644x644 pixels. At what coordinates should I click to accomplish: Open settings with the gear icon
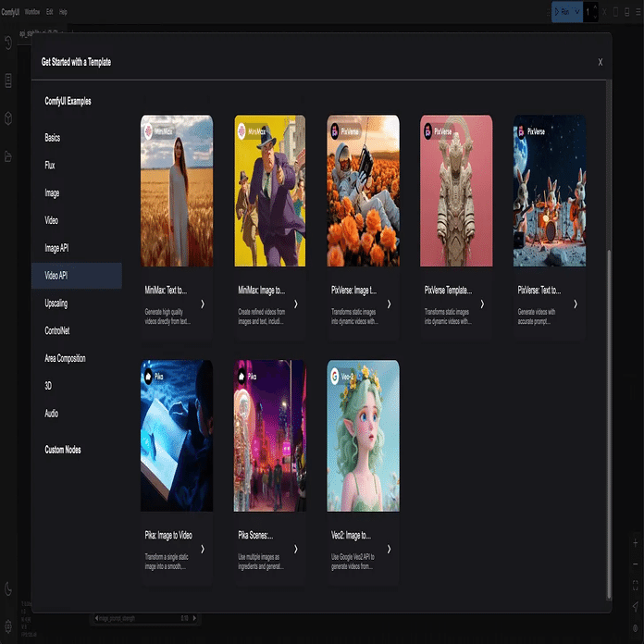coord(8,626)
